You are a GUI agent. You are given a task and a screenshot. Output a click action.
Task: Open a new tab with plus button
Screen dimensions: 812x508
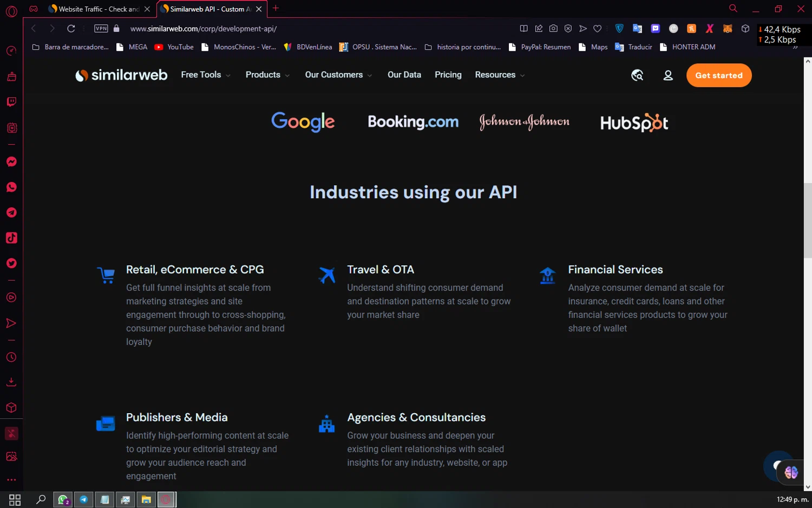coord(276,8)
